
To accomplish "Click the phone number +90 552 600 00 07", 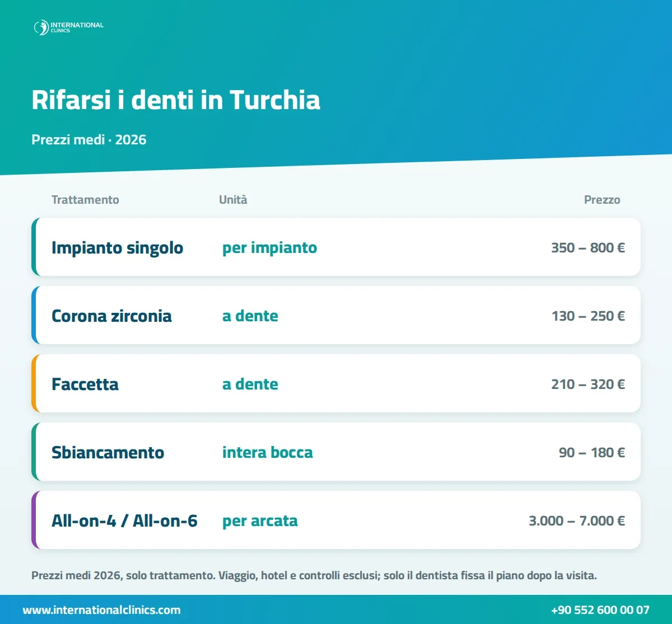I will tap(600, 610).
